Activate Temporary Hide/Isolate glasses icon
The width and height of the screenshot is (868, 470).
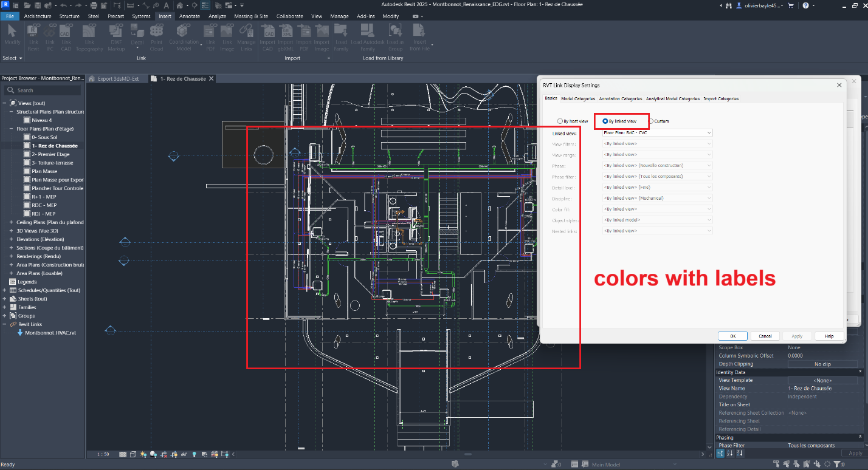click(x=184, y=454)
